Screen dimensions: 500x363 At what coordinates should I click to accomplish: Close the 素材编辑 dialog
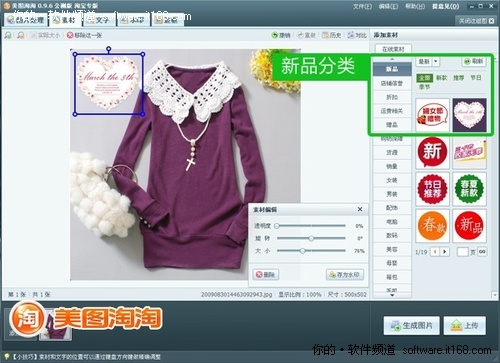point(360,209)
